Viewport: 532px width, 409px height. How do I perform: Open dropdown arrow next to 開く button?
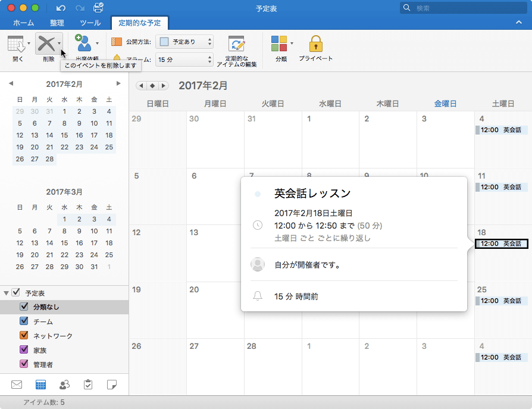[29, 43]
